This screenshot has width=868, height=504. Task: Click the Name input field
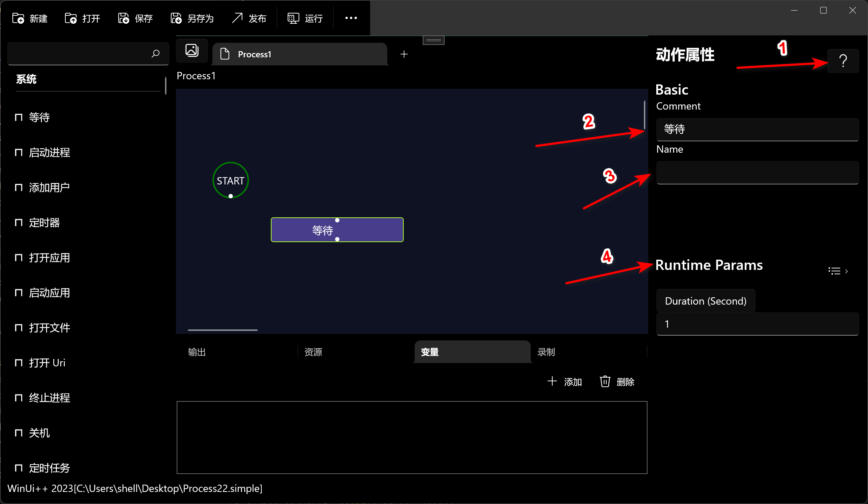(757, 172)
